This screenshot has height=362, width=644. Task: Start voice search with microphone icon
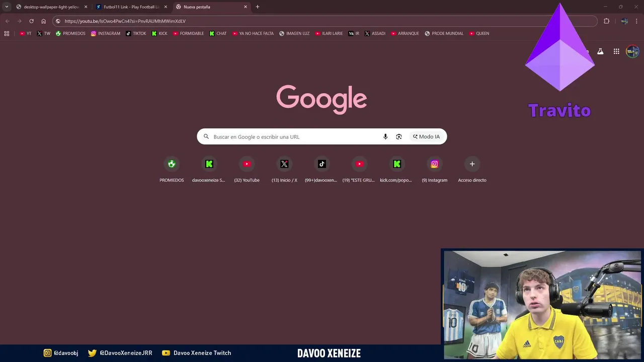pos(385,137)
